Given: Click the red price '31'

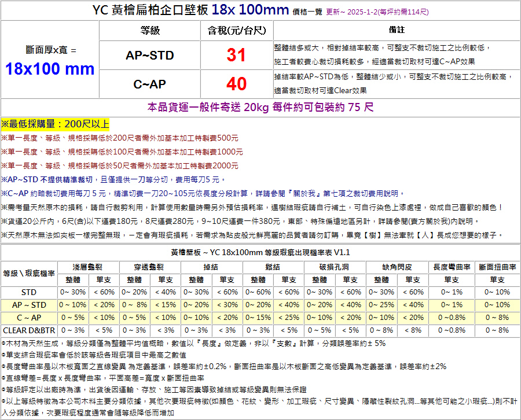Looking at the screenshot, I should point(236,55).
